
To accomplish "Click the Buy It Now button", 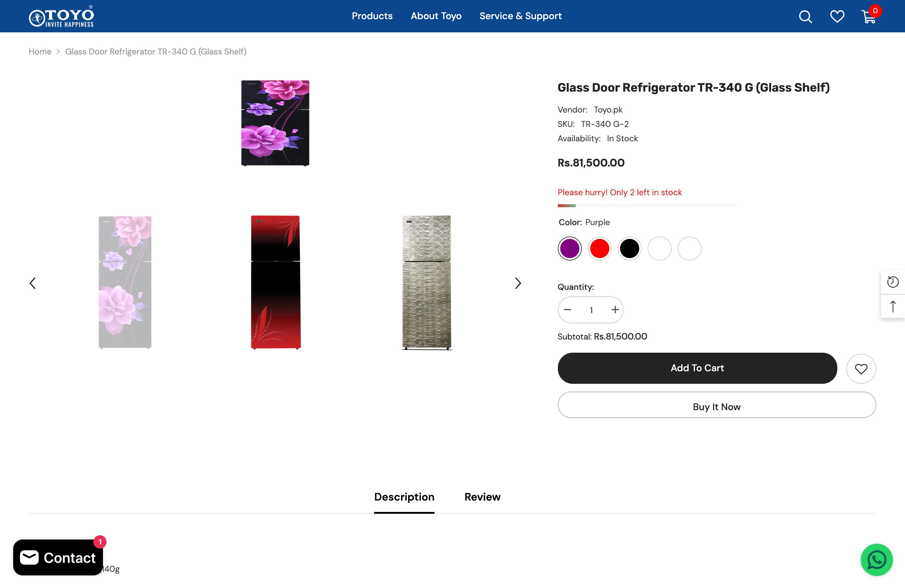I will 716,407.
